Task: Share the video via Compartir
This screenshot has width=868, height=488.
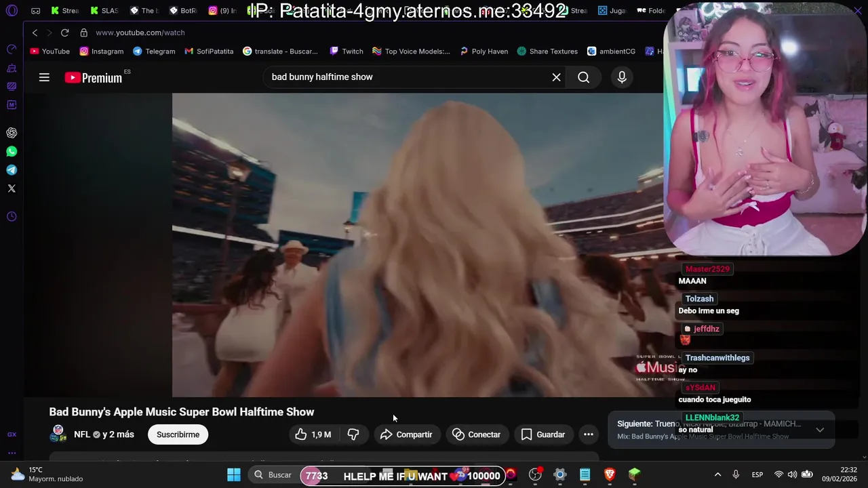Action: coord(406,434)
